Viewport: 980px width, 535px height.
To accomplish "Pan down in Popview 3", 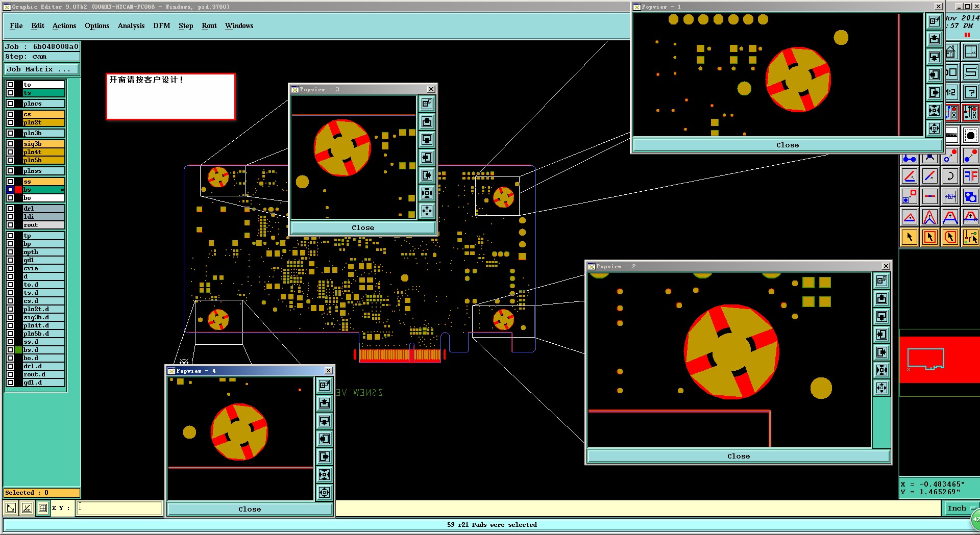I will pos(427,140).
